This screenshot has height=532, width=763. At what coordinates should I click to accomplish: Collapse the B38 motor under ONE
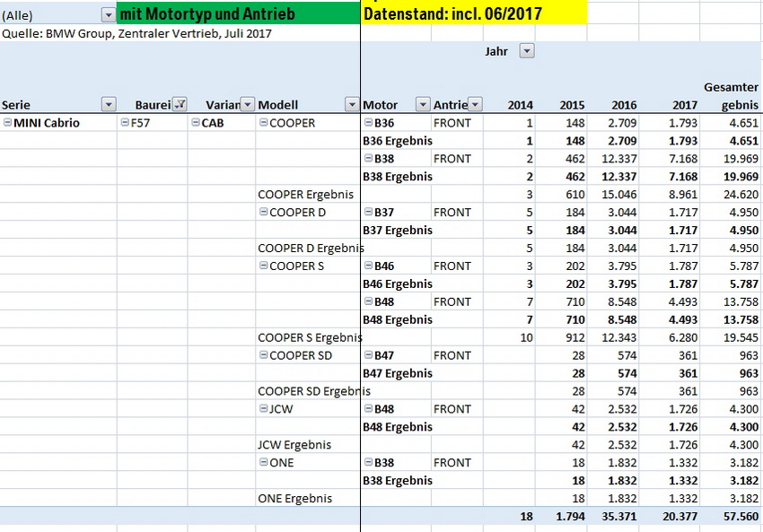point(368,462)
